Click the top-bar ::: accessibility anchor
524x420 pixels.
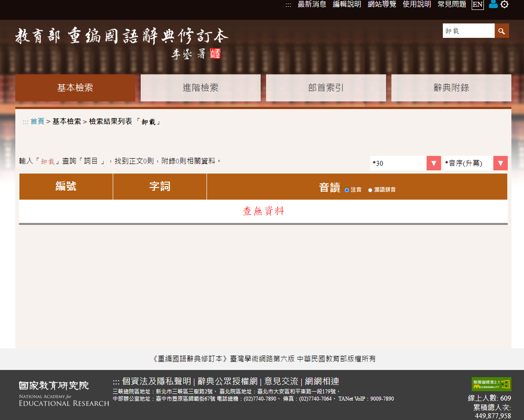click(289, 5)
